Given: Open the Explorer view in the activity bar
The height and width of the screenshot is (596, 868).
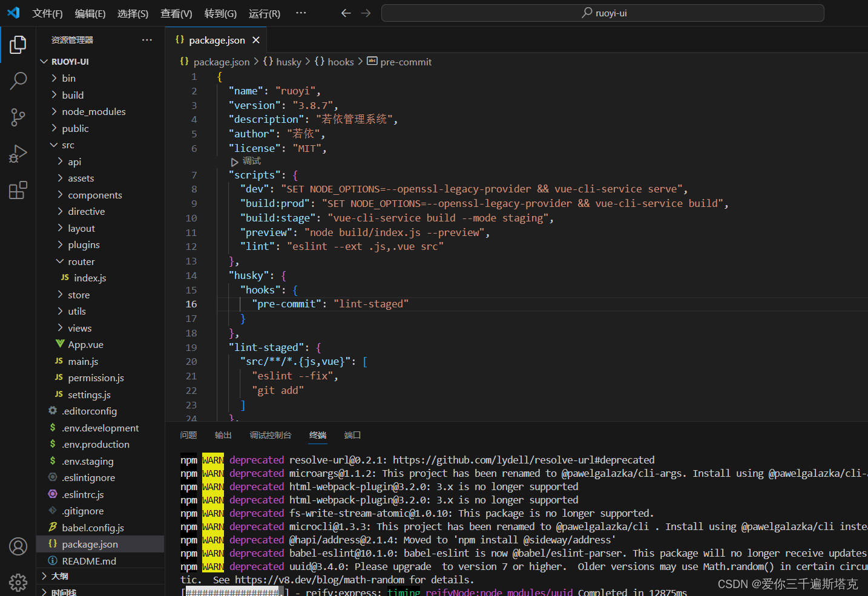Looking at the screenshot, I should [x=18, y=44].
